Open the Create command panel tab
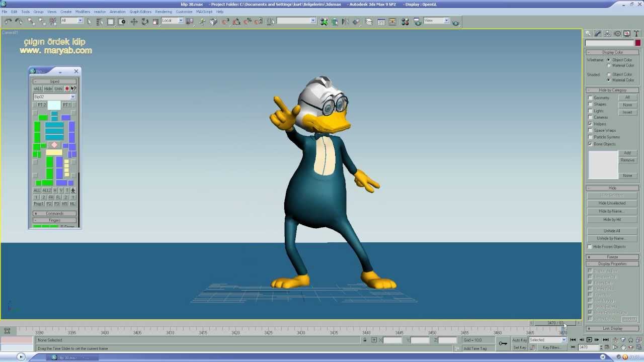The image size is (644, 362). 588,34
